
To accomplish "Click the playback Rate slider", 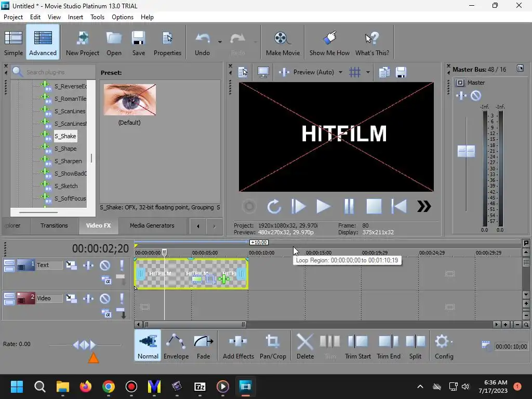I will [85, 345].
